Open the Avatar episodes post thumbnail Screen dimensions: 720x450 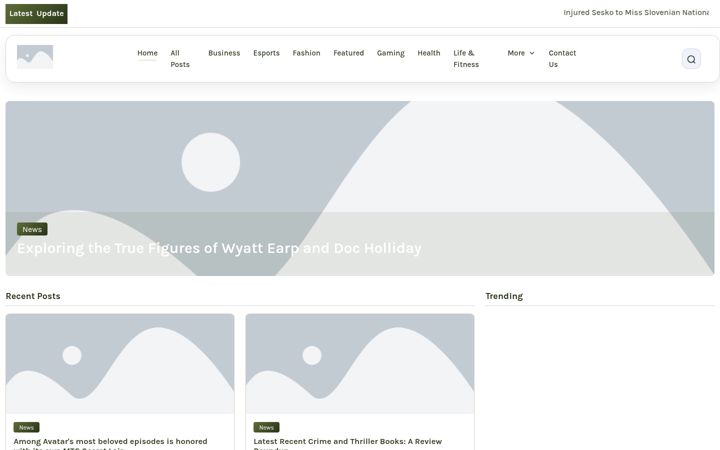120,364
